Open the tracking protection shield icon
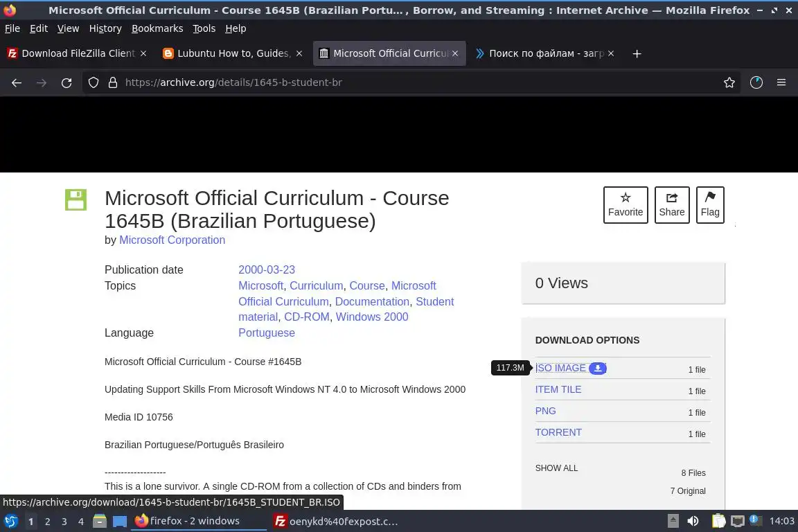798x532 pixels. (93, 82)
